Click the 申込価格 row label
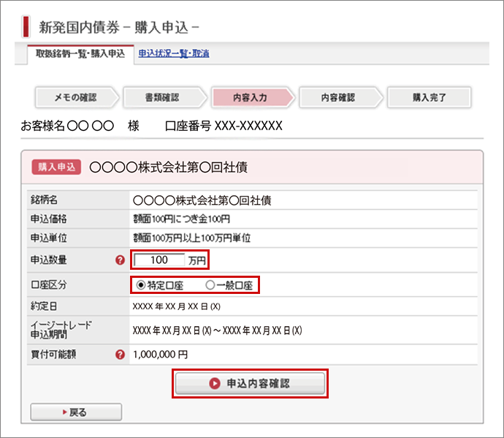Screen dimensions: 504x438 pos(49,219)
